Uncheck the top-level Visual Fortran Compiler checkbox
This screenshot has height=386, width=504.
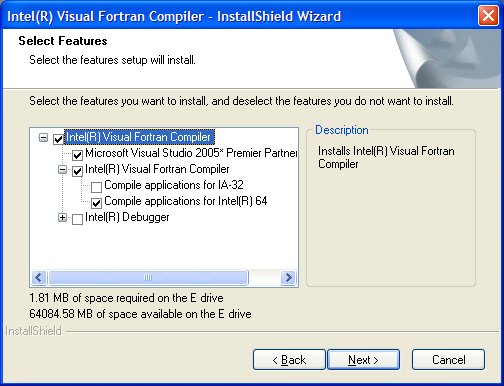click(58, 139)
